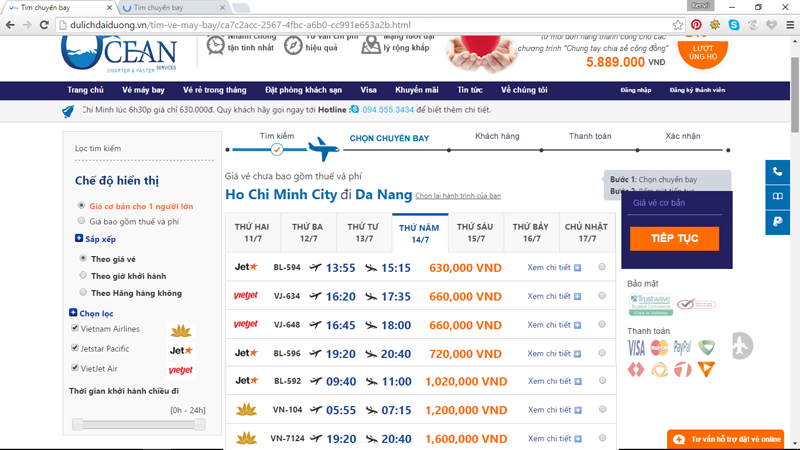800x450 pixels.
Task: Bookmark the page using star icon
Action: (x=678, y=24)
